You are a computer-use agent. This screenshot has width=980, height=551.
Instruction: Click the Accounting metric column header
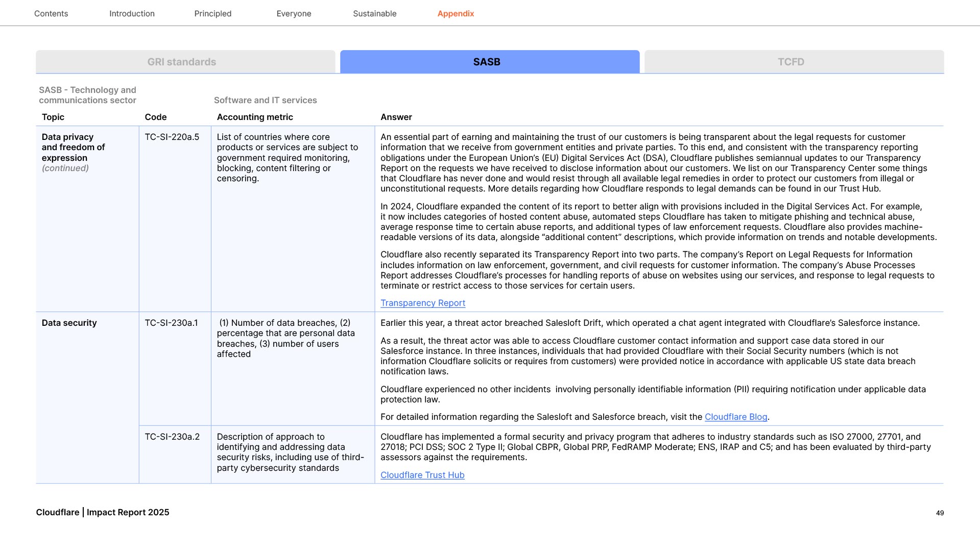pos(255,117)
